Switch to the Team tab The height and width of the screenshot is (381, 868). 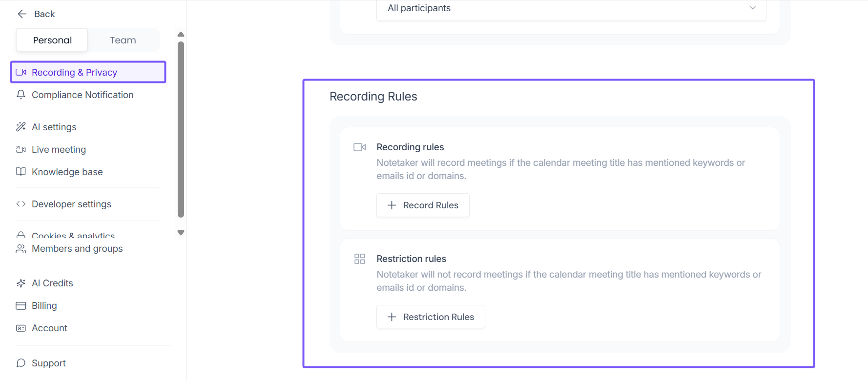[x=123, y=40]
